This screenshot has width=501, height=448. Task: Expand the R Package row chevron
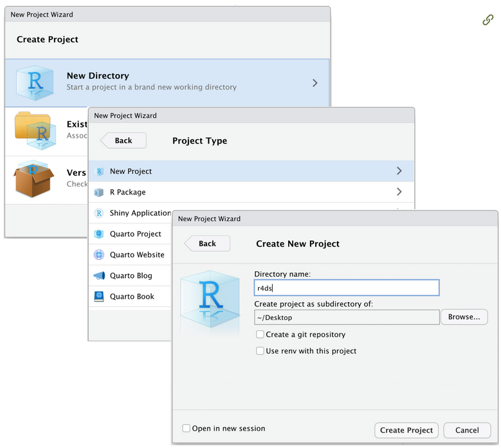click(x=399, y=192)
